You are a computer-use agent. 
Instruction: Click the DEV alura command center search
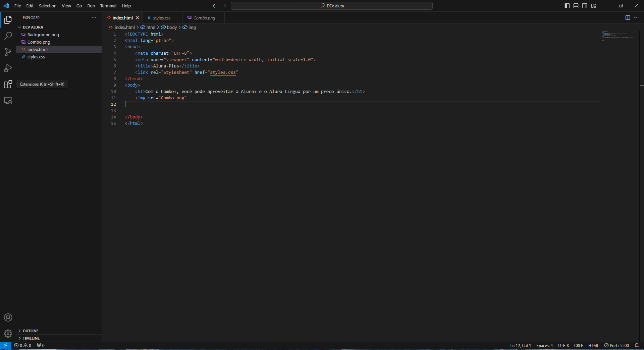[x=331, y=6]
